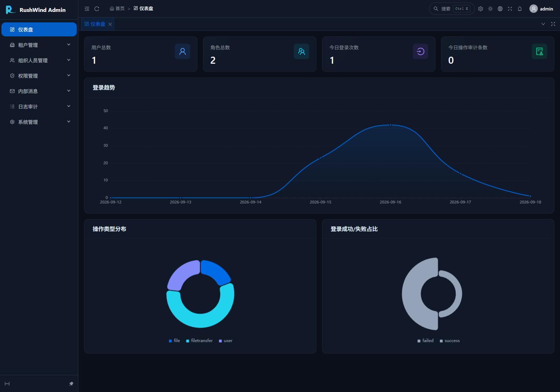This screenshot has height=392, width=560.
Task: Click the 今日登录次数 login icon
Action: [420, 51]
